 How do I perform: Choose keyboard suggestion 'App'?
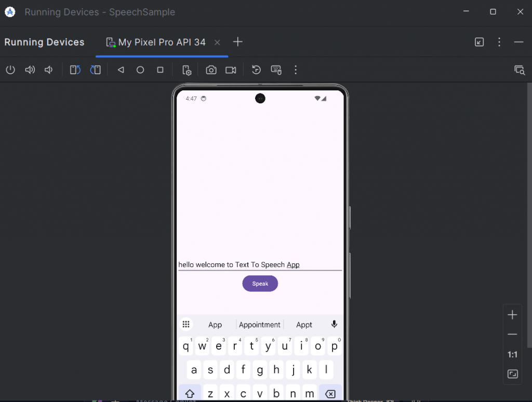(215, 325)
